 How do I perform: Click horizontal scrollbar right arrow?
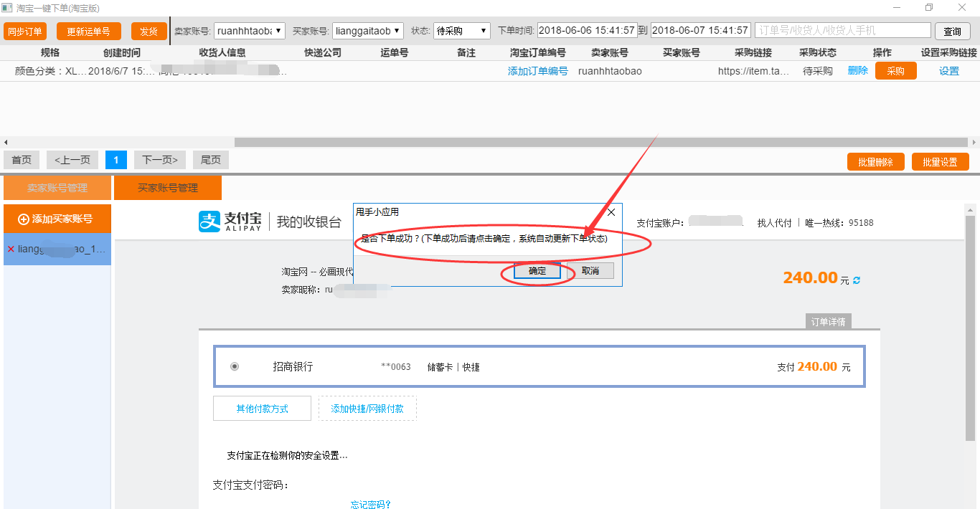coord(974,142)
